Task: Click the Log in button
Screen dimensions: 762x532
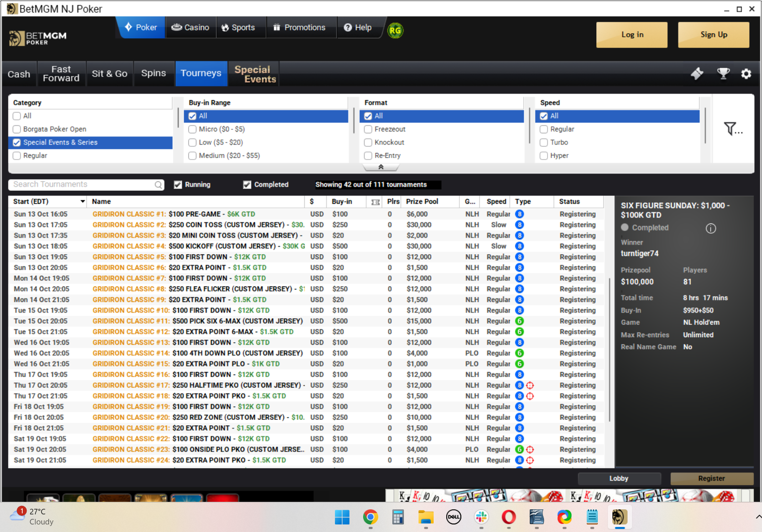Action: pos(632,35)
